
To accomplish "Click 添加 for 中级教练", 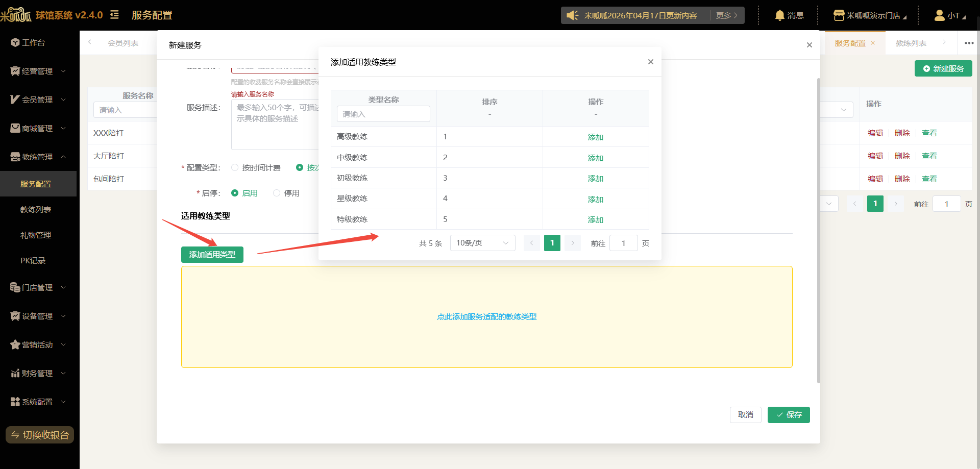I will coord(596,158).
